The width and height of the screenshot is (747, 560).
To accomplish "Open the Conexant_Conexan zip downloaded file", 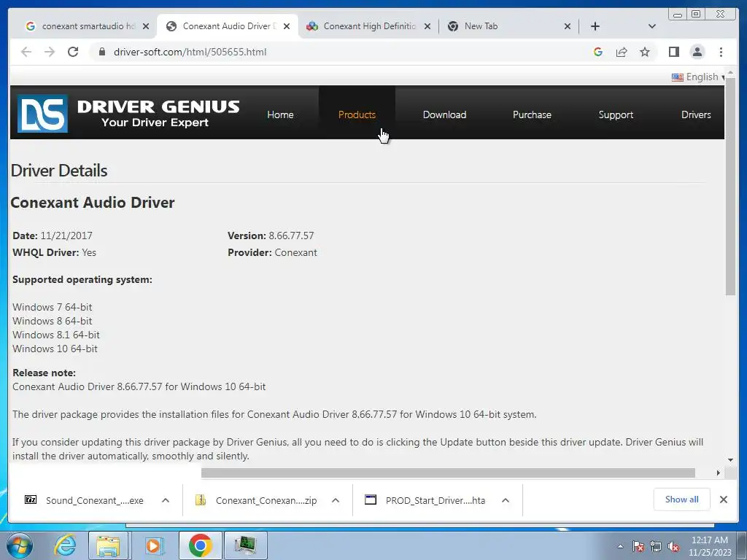I will click(266, 500).
